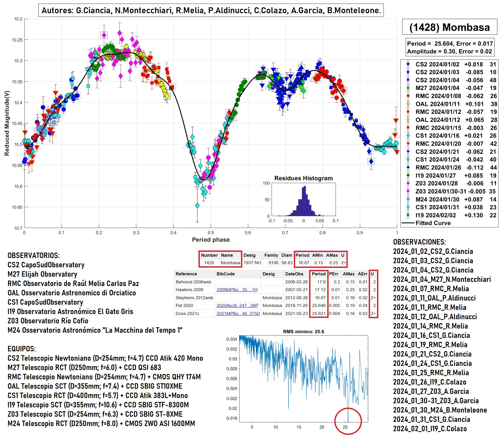Image resolution: width=504 pixels, height=439 pixels.
Task: Click the Residues Histogram title
Action: click(x=303, y=178)
